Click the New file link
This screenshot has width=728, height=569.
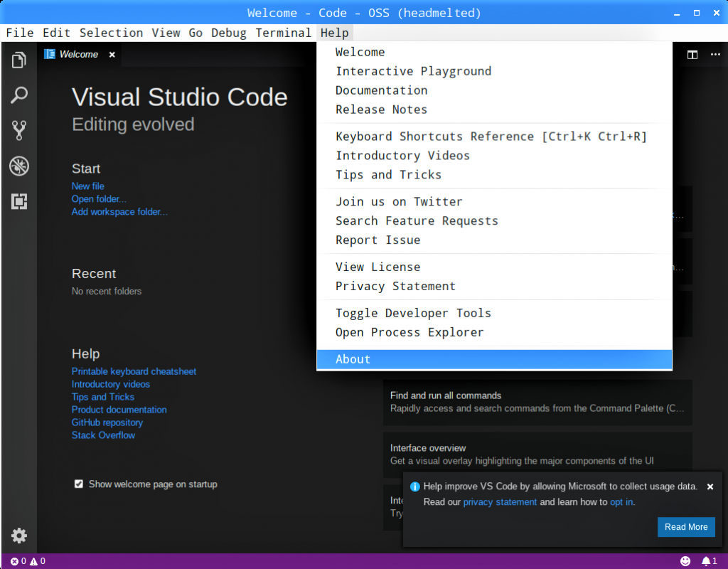coord(87,186)
